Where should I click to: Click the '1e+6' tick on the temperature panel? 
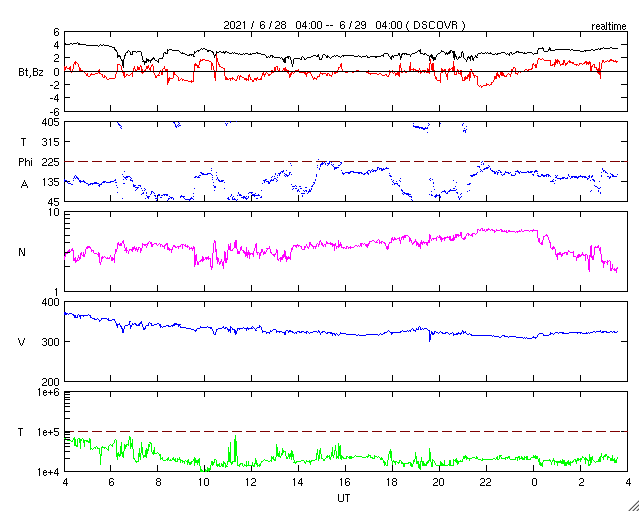pos(49,392)
